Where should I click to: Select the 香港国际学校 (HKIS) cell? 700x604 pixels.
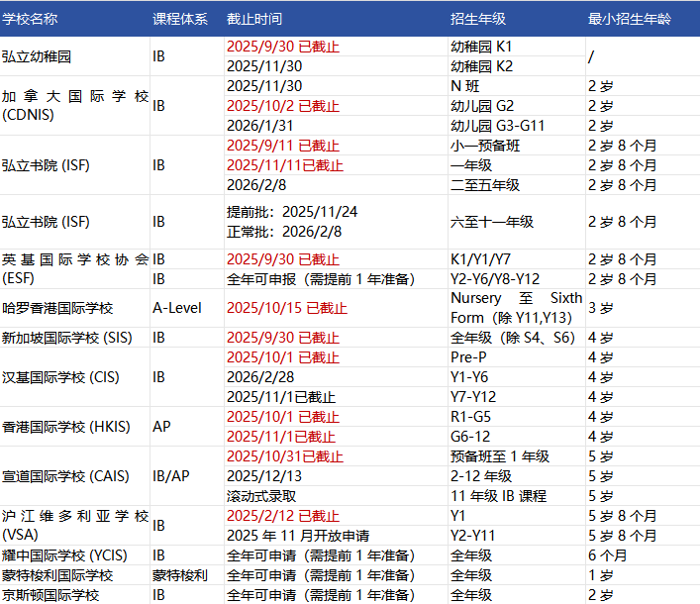pyautogui.click(x=74, y=427)
